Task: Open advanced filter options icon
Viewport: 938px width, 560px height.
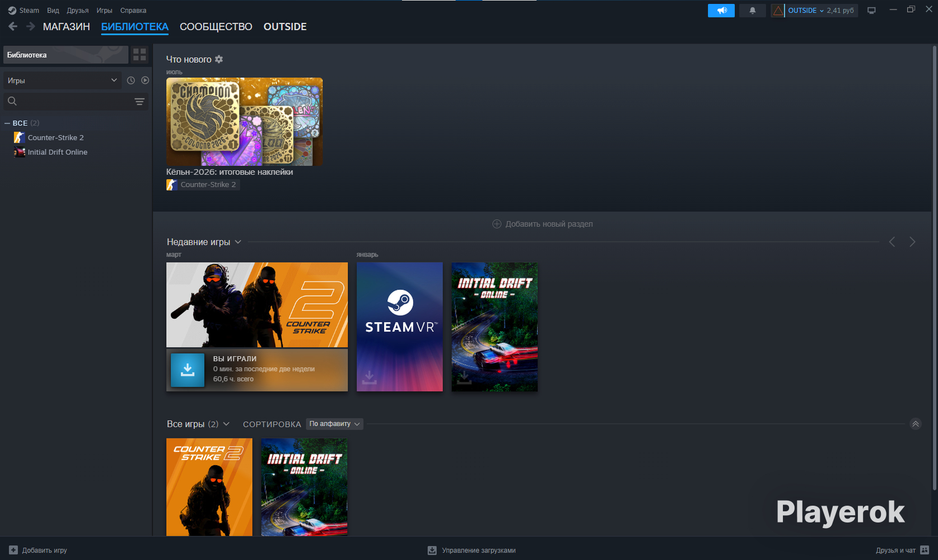Action: click(x=139, y=101)
